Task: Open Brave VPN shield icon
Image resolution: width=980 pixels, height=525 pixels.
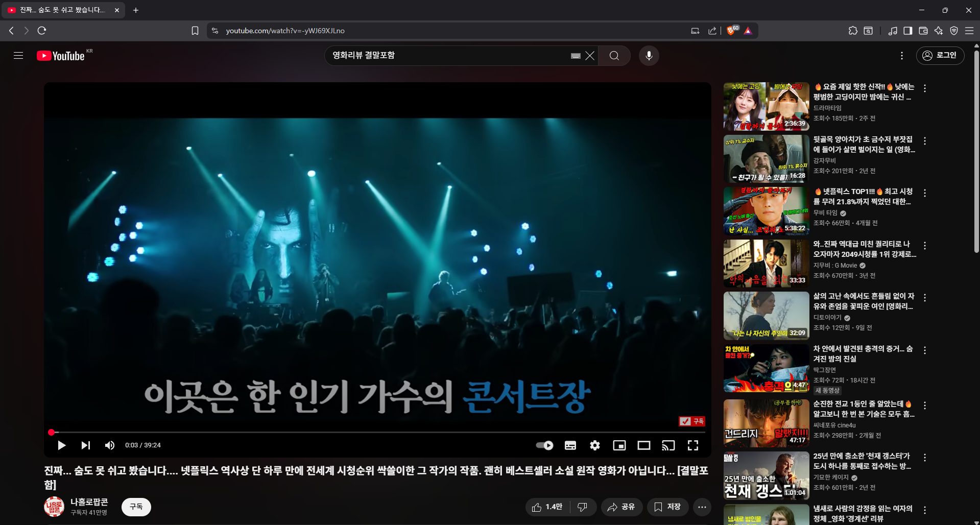Action: click(x=954, y=31)
